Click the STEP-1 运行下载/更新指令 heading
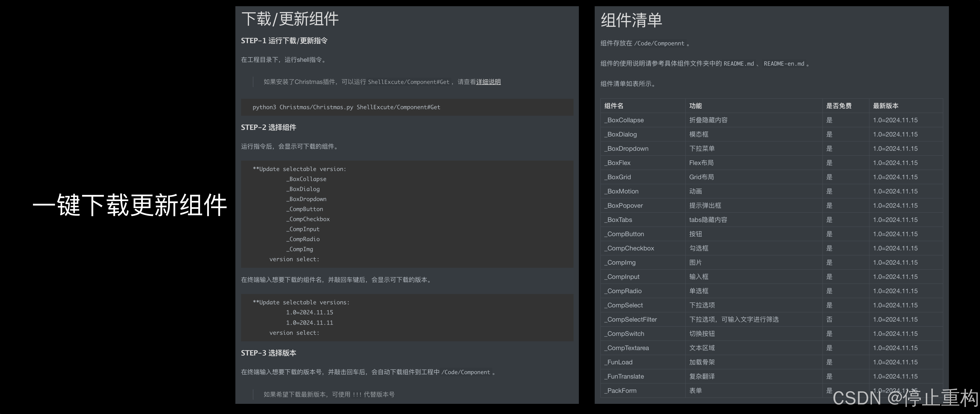980x414 pixels. point(284,41)
